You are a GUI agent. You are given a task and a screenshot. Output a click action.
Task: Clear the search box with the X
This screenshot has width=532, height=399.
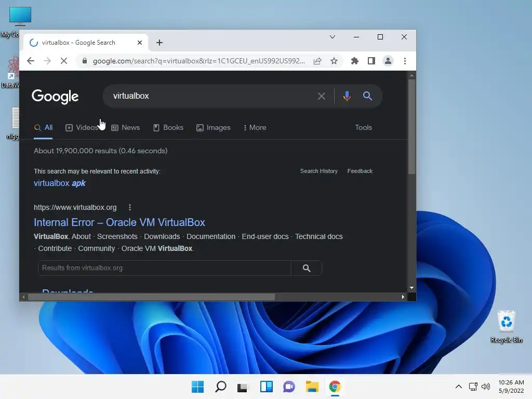pyautogui.click(x=321, y=96)
